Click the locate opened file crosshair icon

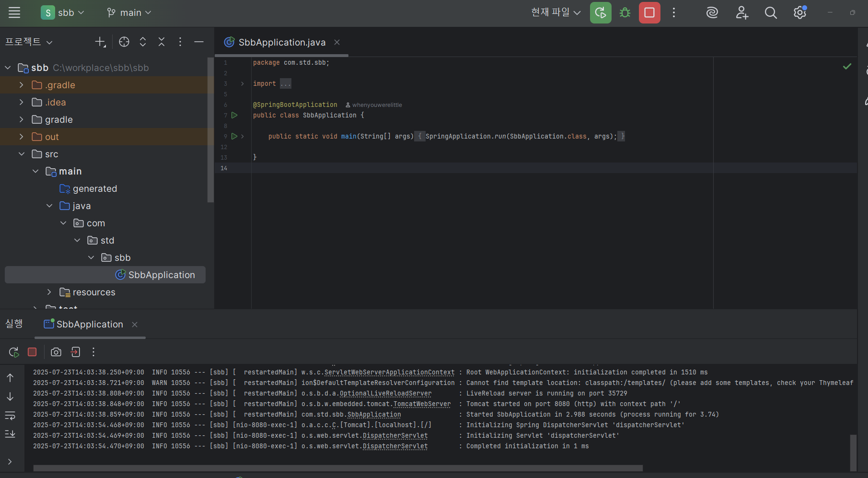[x=124, y=42]
